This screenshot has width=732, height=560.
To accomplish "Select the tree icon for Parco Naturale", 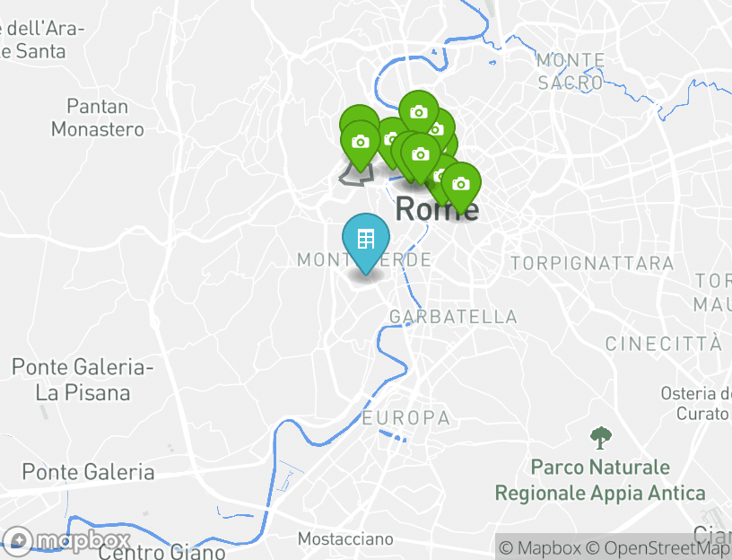I will [x=600, y=438].
